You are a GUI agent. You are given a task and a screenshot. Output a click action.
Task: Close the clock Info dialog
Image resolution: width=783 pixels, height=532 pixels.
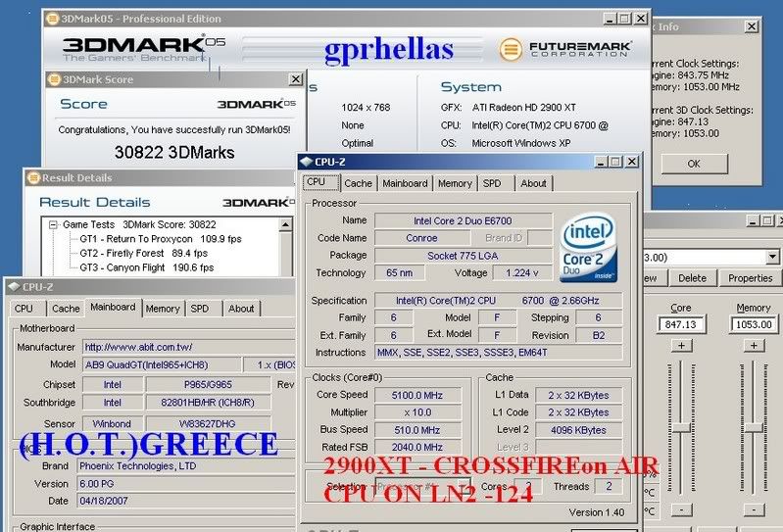click(752, 26)
